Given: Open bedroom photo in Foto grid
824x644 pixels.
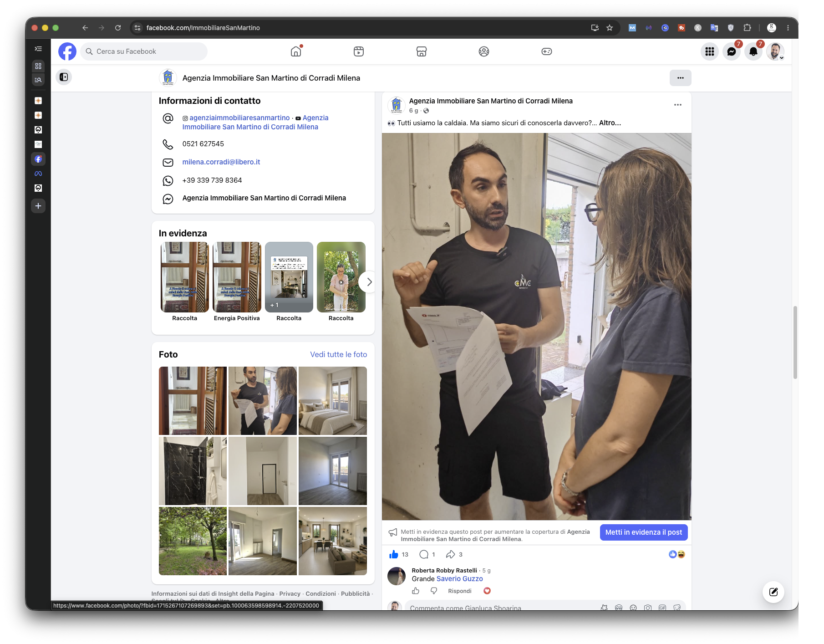Looking at the screenshot, I should click(x=333, y=401).
